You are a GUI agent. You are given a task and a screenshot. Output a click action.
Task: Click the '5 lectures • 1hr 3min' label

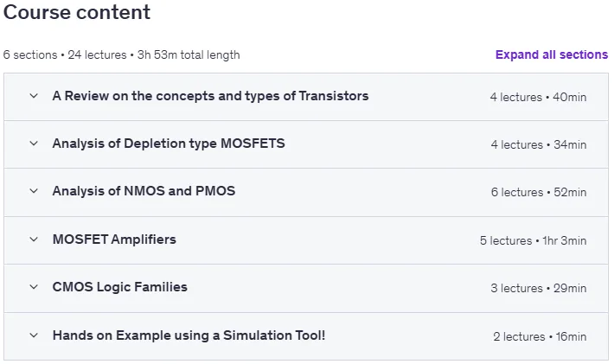(x=533, y=240)
